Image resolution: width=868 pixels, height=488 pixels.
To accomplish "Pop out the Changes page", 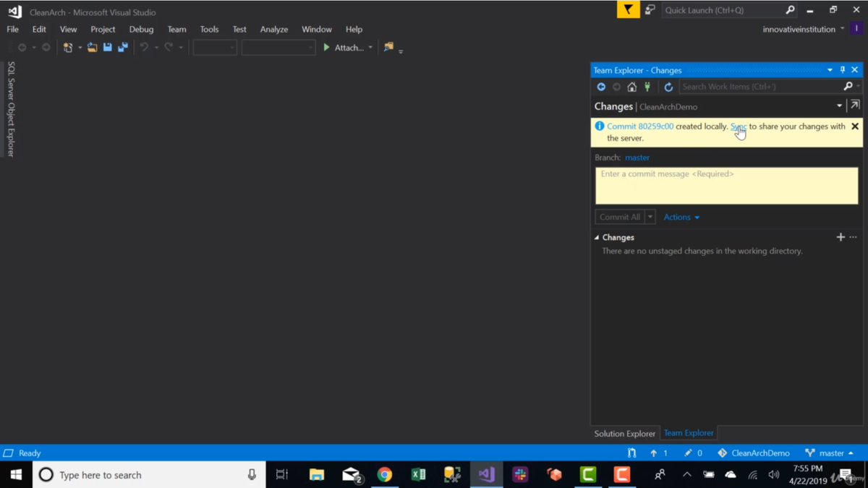I will pos(855,106).
